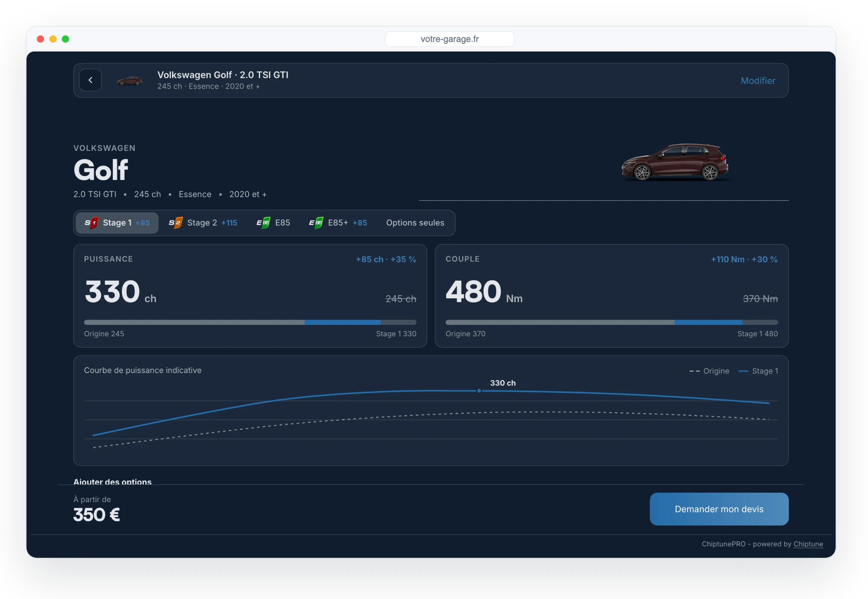Click the green badge icon beside E85+

click(316, 223)
